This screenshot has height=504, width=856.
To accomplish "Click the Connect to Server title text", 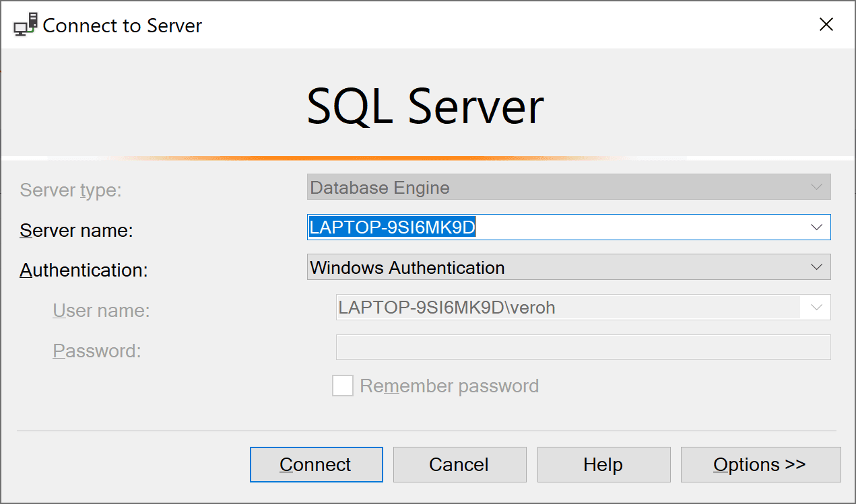I will click(122, 26).
